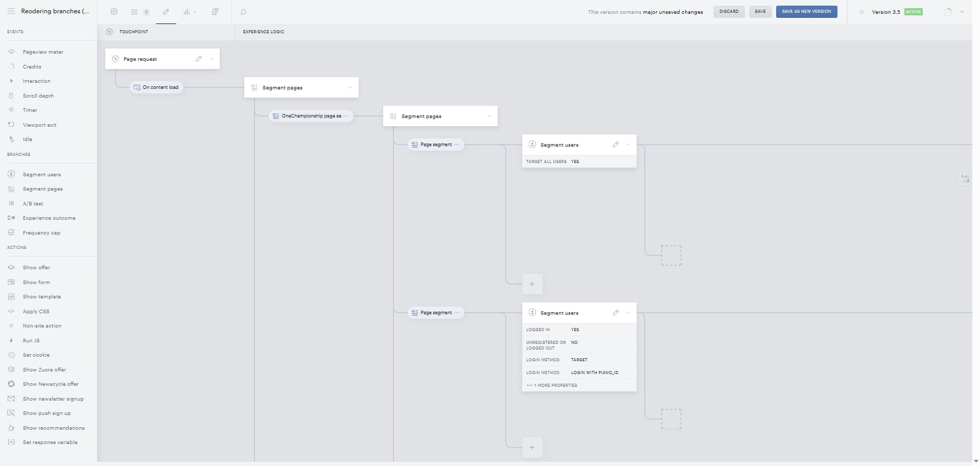
Task: Open the options of OneChampionship page segment
Action: tap(346, 116)
